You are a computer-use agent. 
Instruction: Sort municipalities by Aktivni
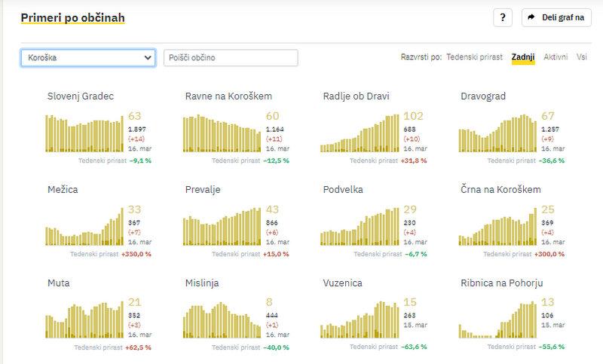pyautogui.click(x=556, y=57)
